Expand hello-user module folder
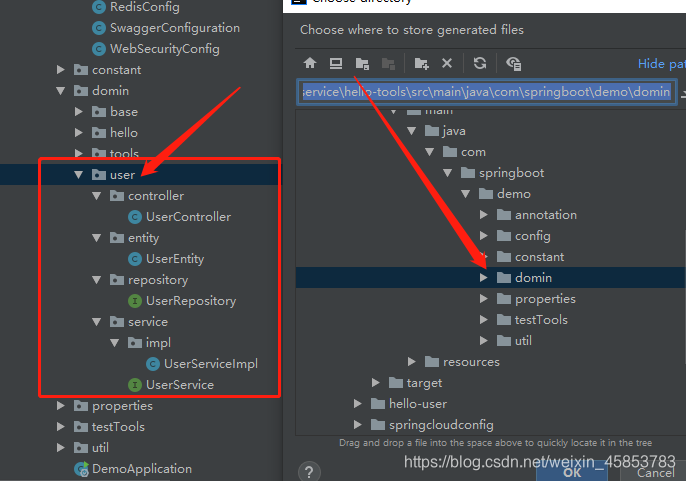Screen dimensions: 686x481 [358, 404]
